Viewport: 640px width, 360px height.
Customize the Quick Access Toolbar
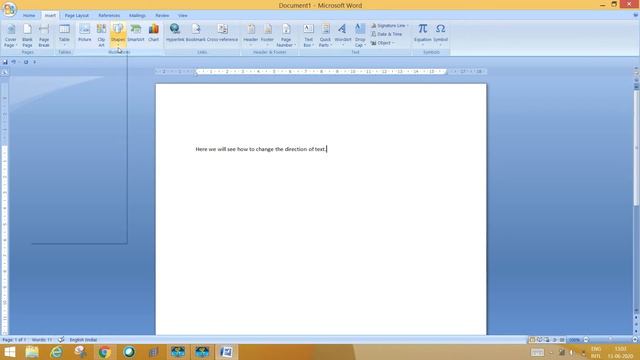(x=35, y=62)
